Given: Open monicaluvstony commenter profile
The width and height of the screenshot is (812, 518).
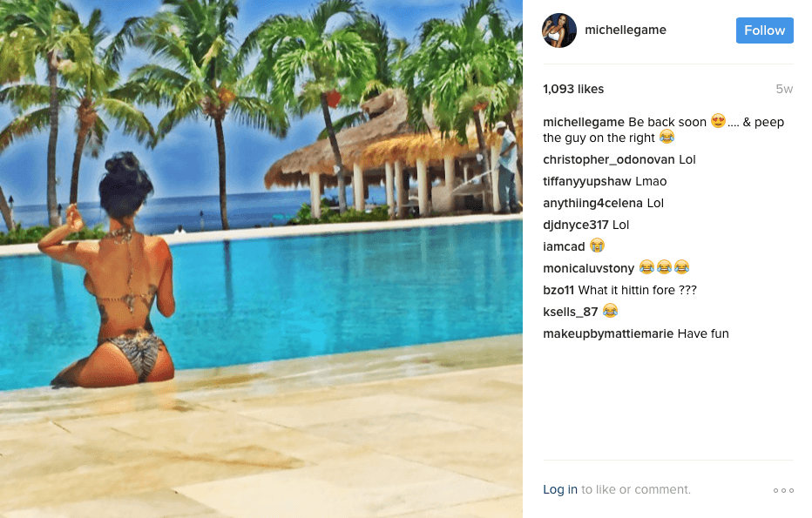Looking at the screenshot, I should pyautogui.click(x=588, y=268).
